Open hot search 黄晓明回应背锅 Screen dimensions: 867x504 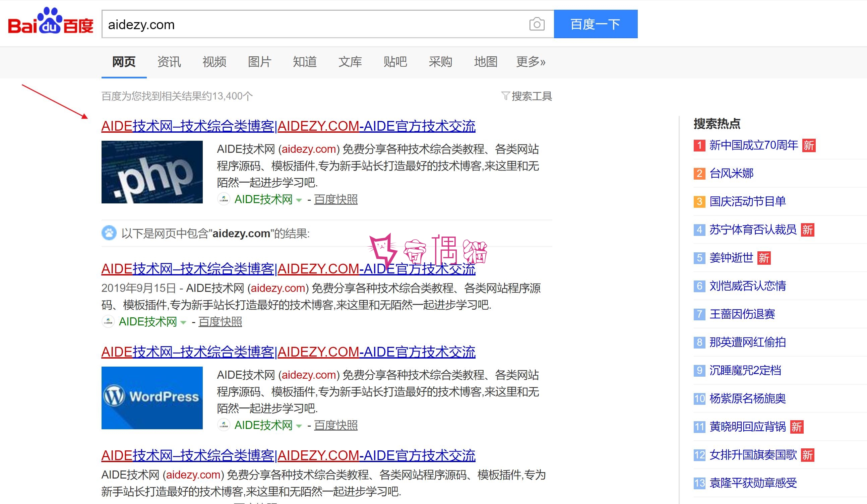coord(748,427)
